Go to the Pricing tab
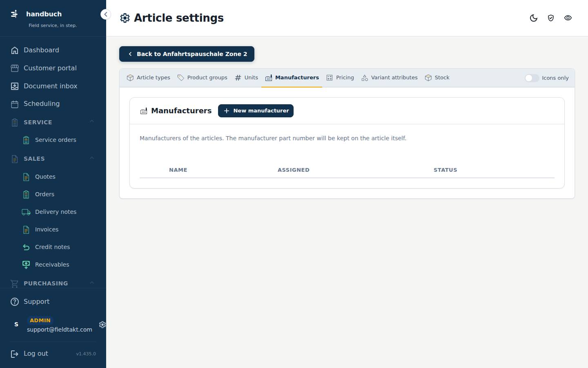 (x=340, y=78)
